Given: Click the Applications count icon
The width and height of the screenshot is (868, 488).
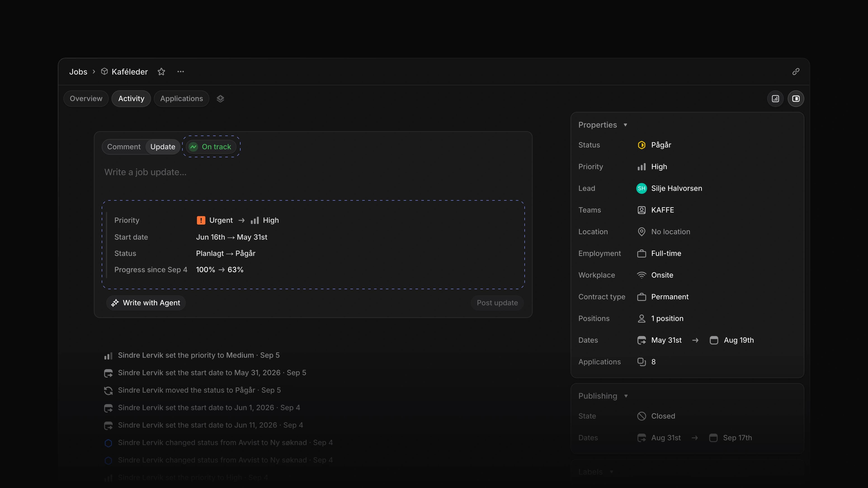Looking at the screenshot, I should 642,362.
